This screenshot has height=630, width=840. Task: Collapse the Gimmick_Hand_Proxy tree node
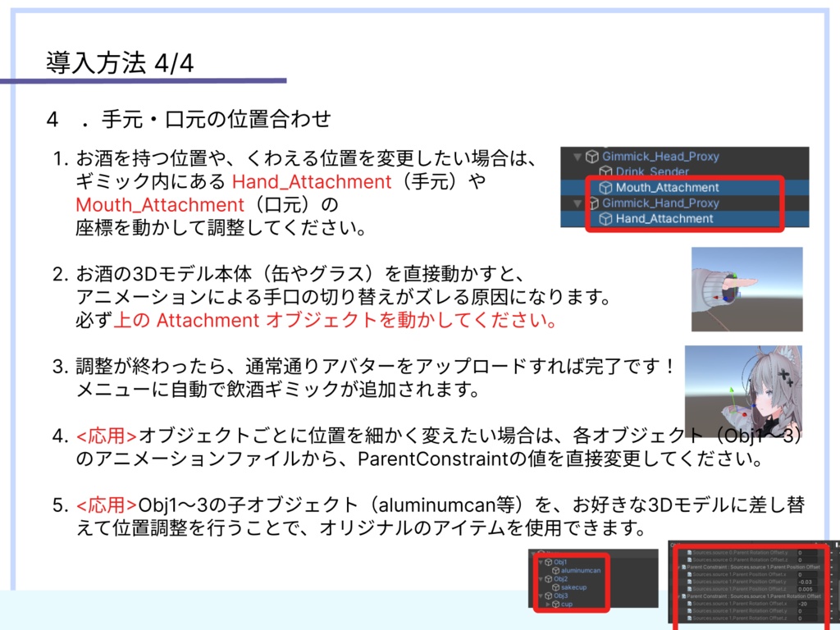pyautogui.click(x=577, y=203)
